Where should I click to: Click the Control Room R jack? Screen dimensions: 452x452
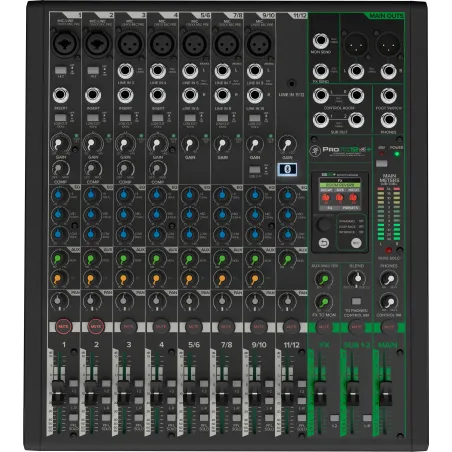coord(356,95)
